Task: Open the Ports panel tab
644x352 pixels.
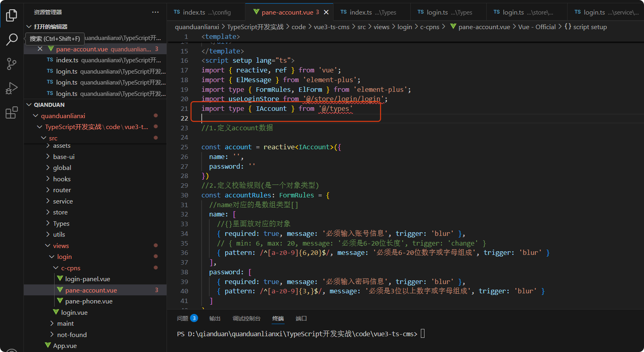Action: tap(301, 318)
